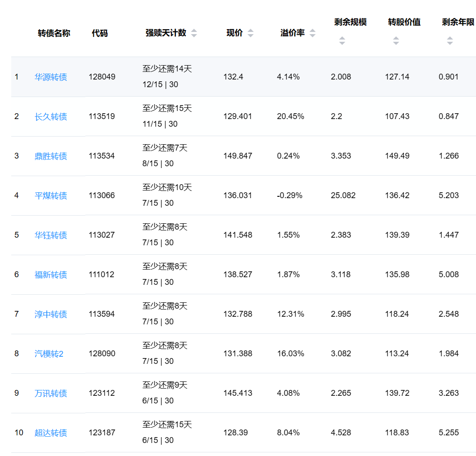Screen dimensions: 476x456
Task: Open the 华源转债 bond link
Action: [x=51, y=77]
